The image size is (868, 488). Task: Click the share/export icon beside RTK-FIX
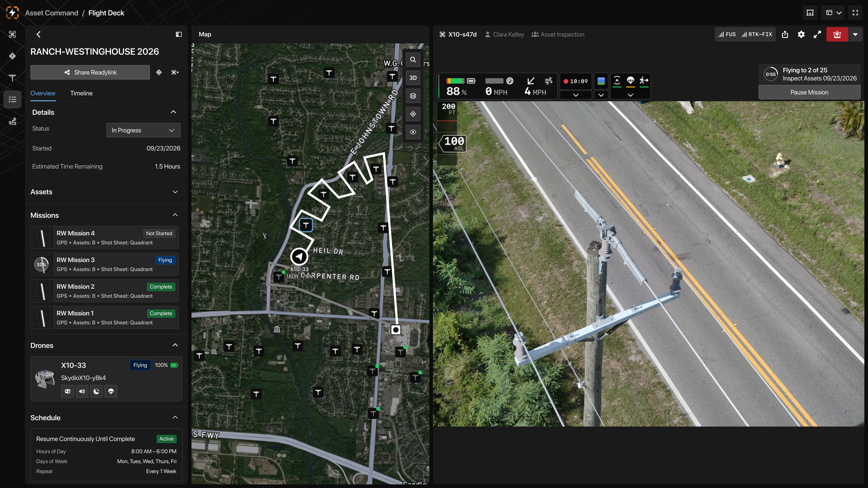click(785, 34)
